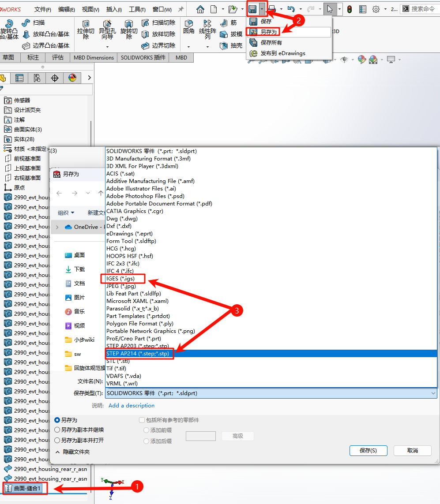The image size is (440, 504).
Task: Expand the OneDrive tree node
Action: [57, 227]
